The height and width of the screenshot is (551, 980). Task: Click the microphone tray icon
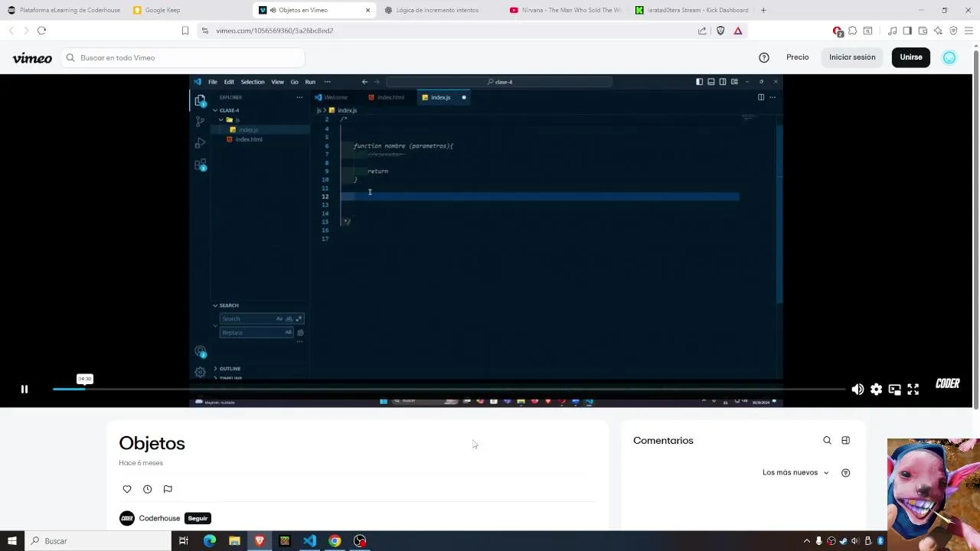(818, 541)
